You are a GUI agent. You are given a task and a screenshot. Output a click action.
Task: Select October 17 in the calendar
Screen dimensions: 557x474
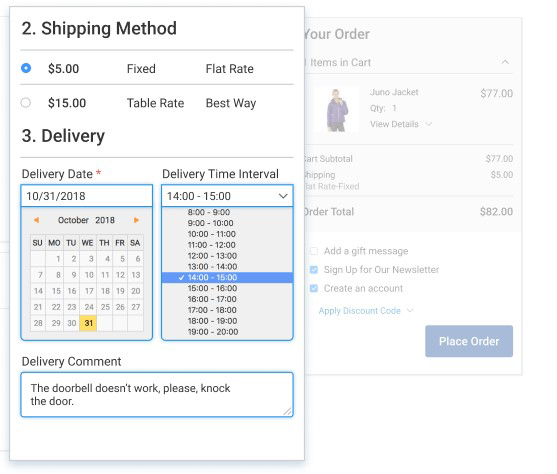[x=89, y=291]
